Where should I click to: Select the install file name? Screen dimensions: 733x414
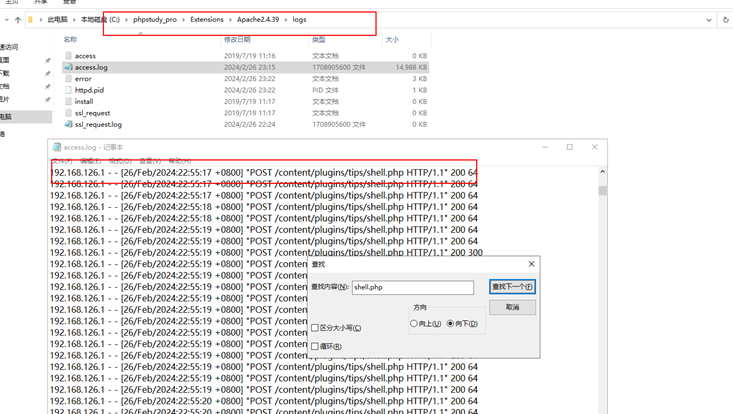pyautogui.click(x=84, y=101)
